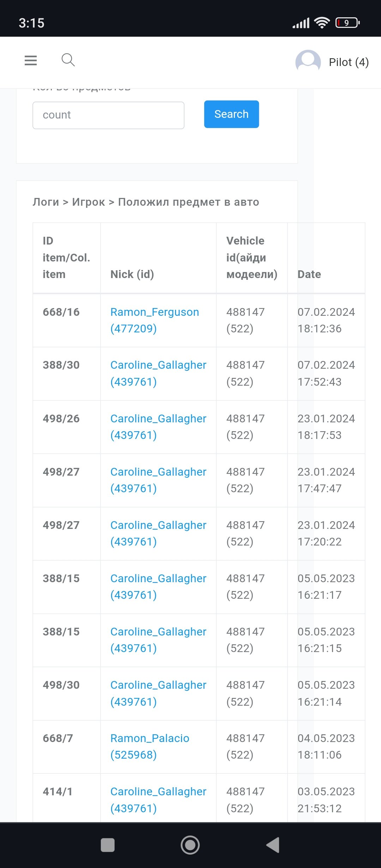This screenshot has width=381, height=868.
Task: Open the Pilot (4) profile menu
Action: coord(349,62)
